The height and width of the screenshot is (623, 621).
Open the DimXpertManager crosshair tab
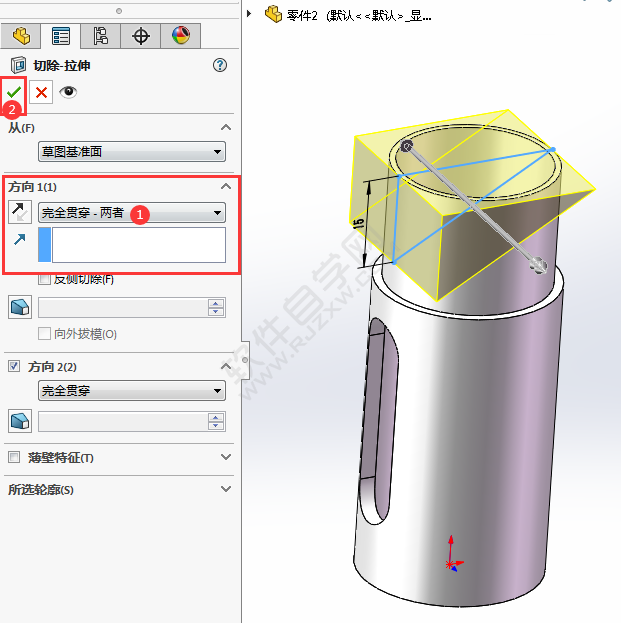[141, 36]
